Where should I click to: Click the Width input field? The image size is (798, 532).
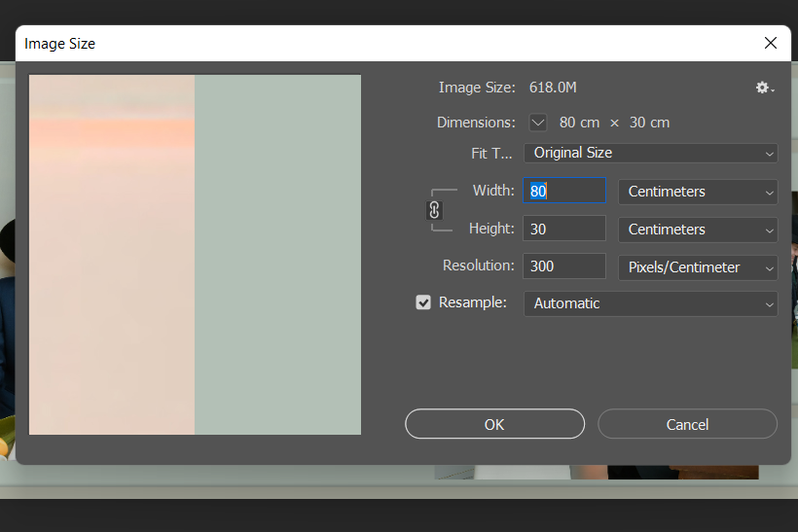point(564,191)
